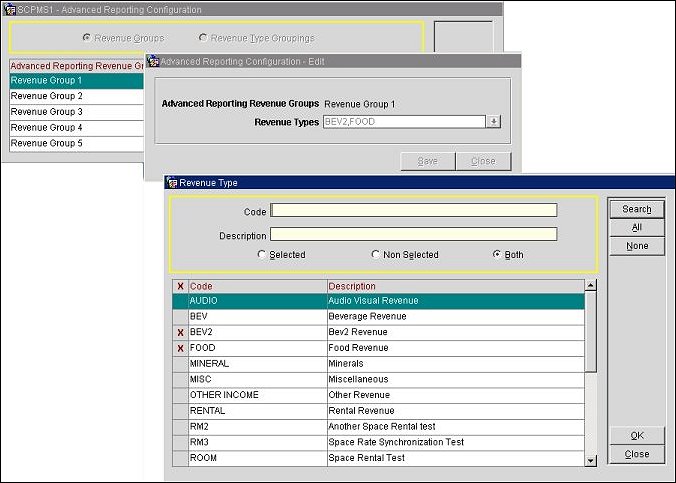Choose the Non Selected filter radio button
The height and width of the screenshot is (483, 676).
click(x=376, y=255)
